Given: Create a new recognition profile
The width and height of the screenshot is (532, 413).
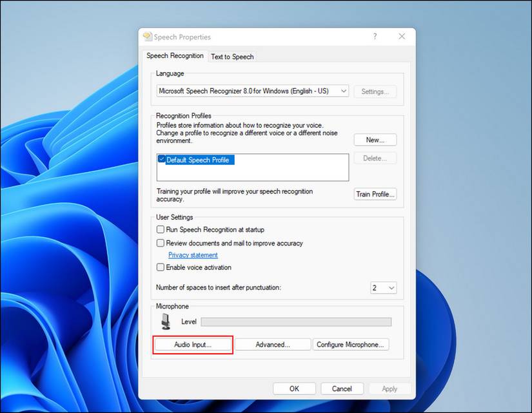Looking at the screenshot, I should (x=375, y=140).
